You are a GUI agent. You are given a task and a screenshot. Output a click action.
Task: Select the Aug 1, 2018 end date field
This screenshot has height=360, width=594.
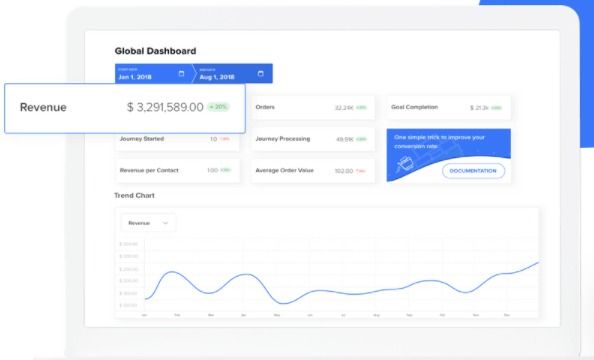[234, 74]
